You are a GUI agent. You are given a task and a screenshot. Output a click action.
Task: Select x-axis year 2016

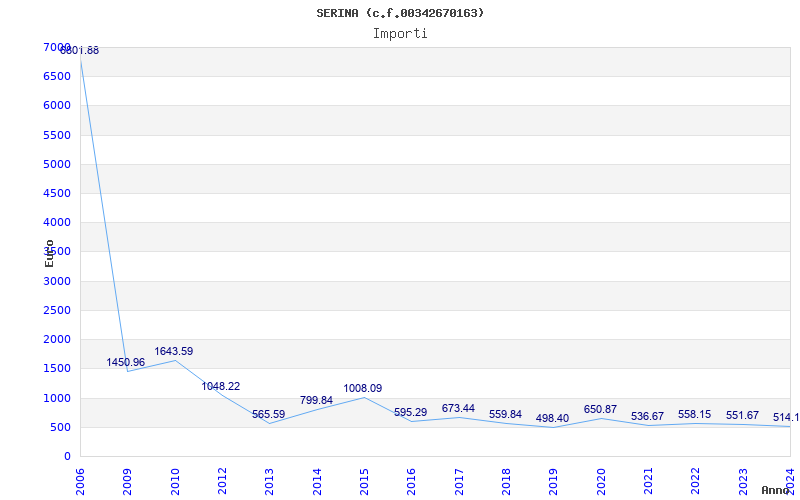pyautogui.click(x=412, y=481)
